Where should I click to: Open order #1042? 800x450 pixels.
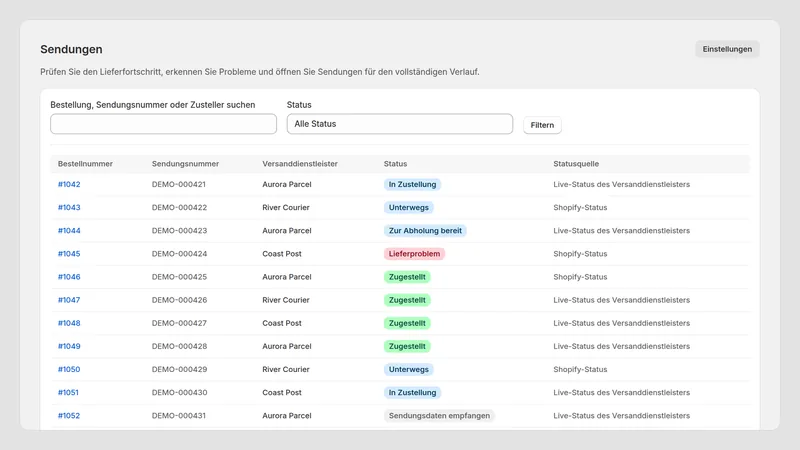(x=69, y=184)
